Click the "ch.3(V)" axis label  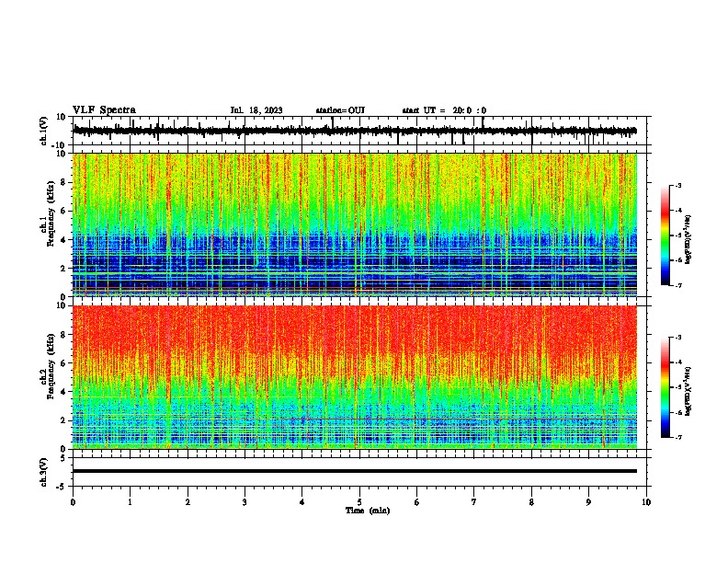coord(44,472)
